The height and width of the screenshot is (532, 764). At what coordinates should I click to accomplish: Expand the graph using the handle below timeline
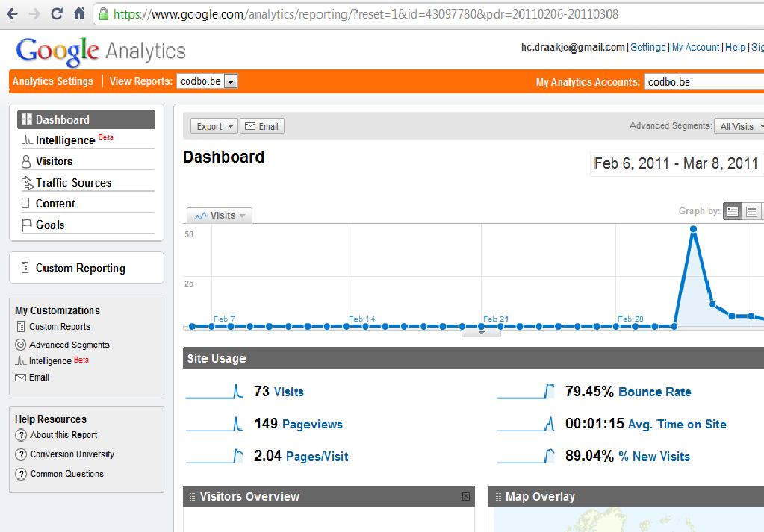481,333
